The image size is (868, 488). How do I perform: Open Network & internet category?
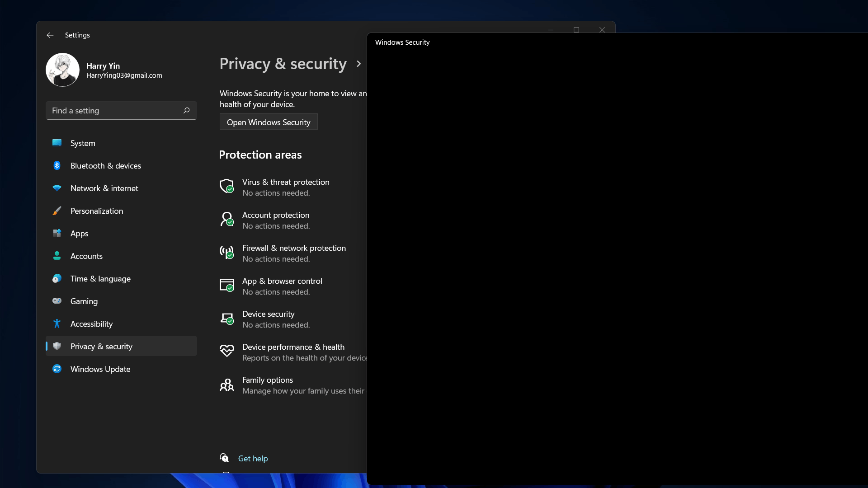(x=121, y=188)
